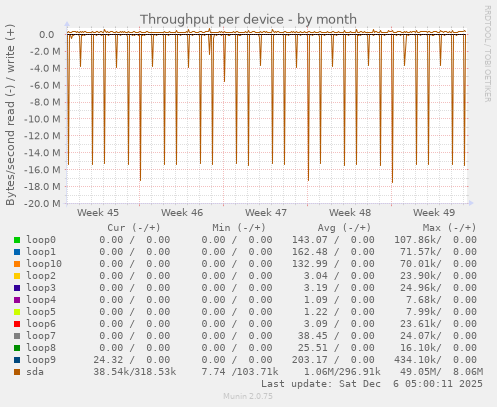Viewport: 497px width, 407px height.
Task: Select the loop10 legend label
Action: coord(44,264)
